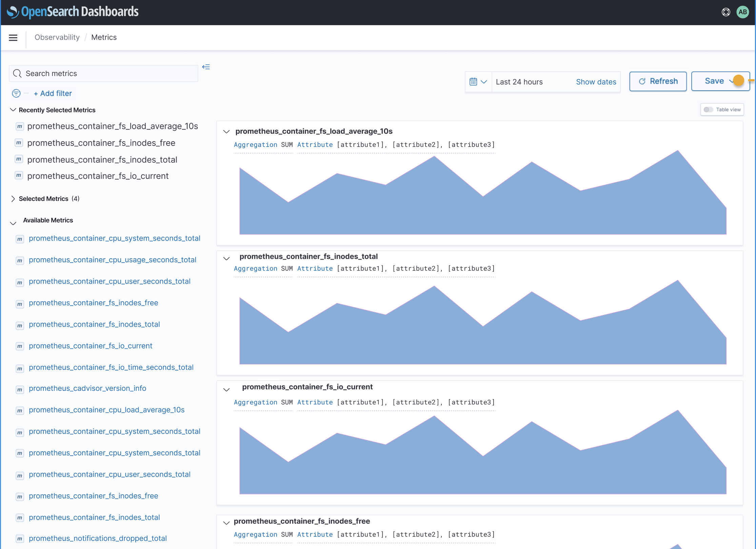This screenshot has height=549, width=756.
Task: Expand the Selected Metrics (4) section
Action: click(x=13, y=198)
